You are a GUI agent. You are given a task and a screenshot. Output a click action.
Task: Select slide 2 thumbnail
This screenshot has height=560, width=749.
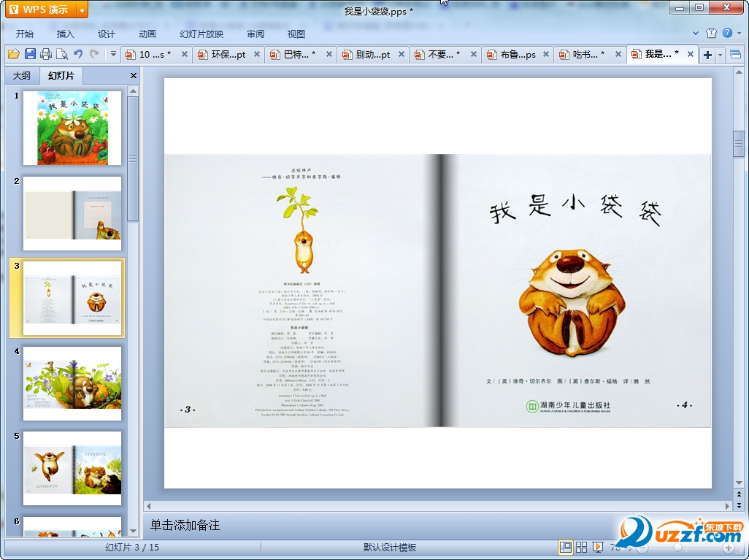pos(72,213)
